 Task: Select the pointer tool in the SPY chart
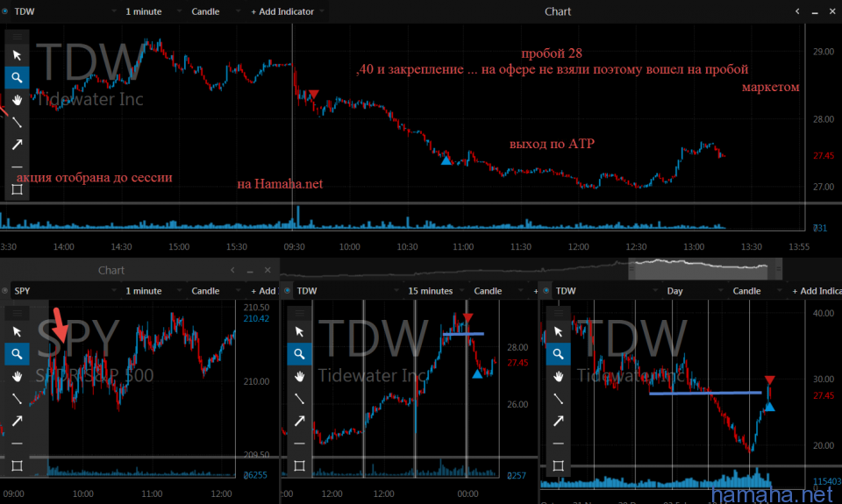[17, 331]
